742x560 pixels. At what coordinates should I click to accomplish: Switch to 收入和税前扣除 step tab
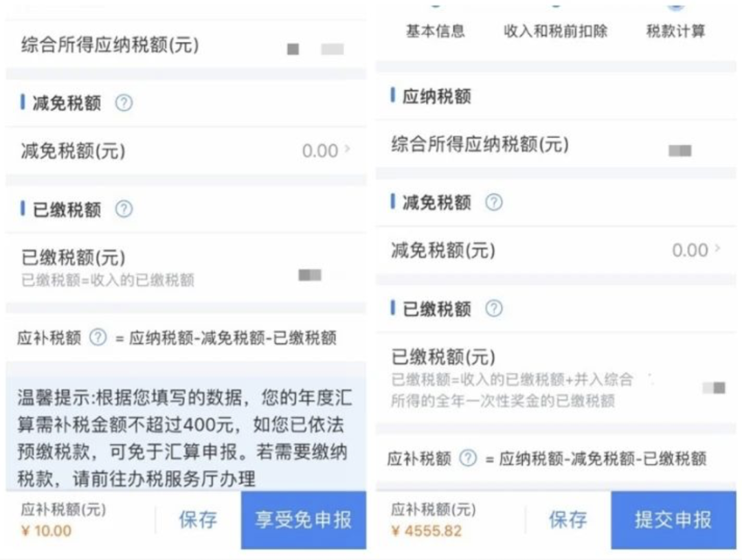[556, 31]
